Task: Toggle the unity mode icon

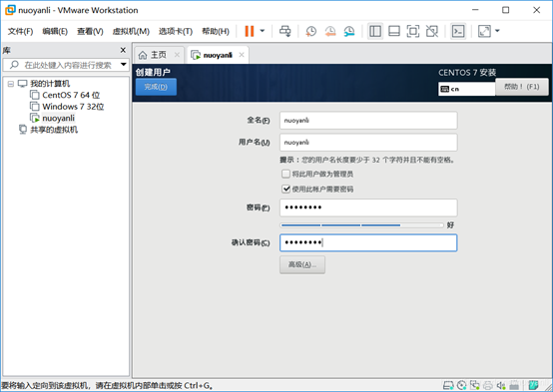Action: coord(432,31)
